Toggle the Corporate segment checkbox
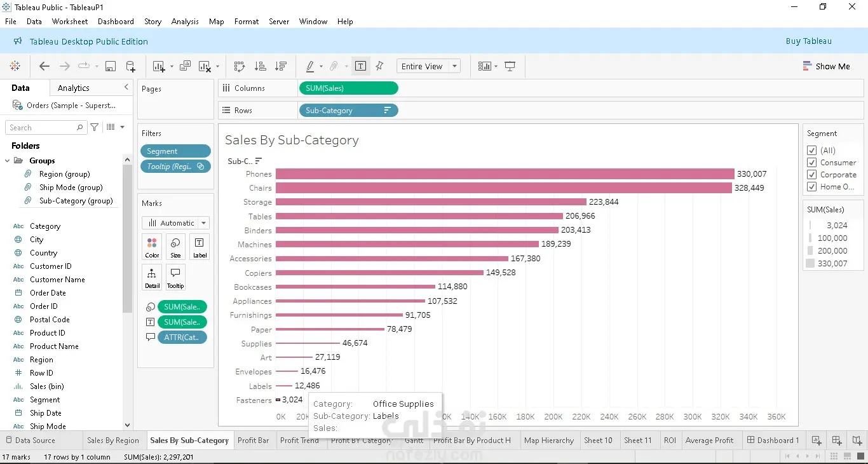Image resolution: width=868 pixels, height=464 pixels. 811,175
